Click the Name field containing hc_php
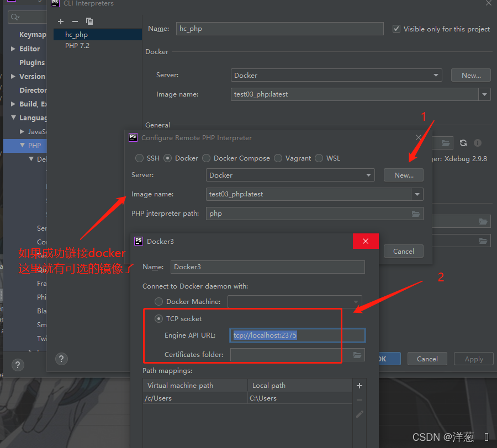 [x=279, y=29]
